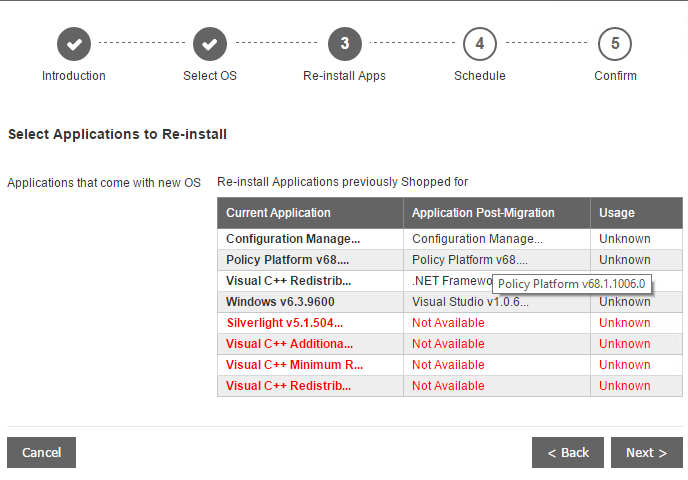The image size is (688, 480).
Task: Sort by Current Application column header
Action: coord(278,213)
